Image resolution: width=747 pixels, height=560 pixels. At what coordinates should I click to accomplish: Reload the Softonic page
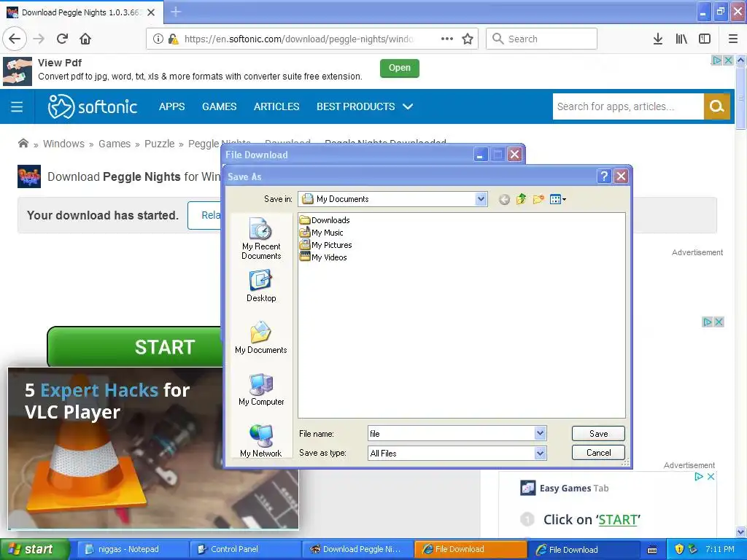click(x=62, y=39)
